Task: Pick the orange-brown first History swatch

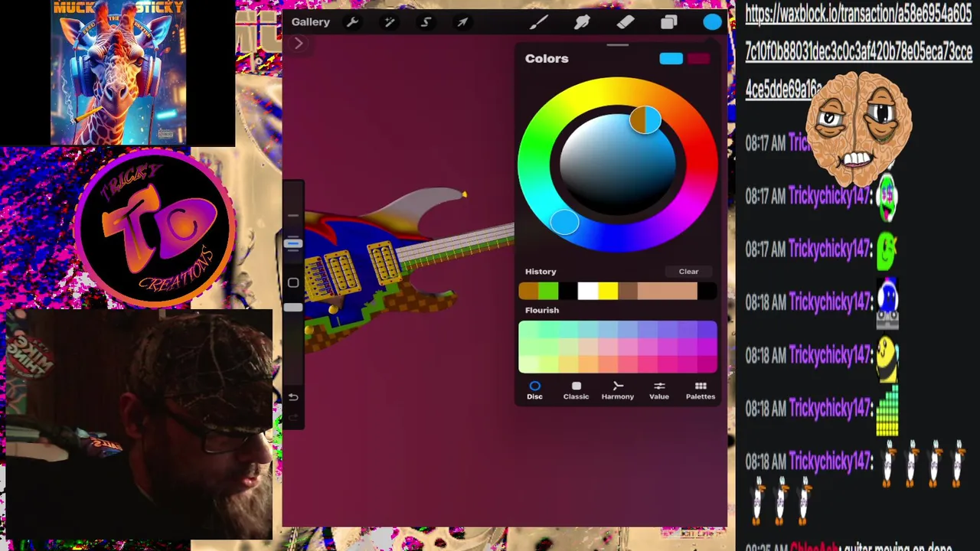Action: coord(528,291)
